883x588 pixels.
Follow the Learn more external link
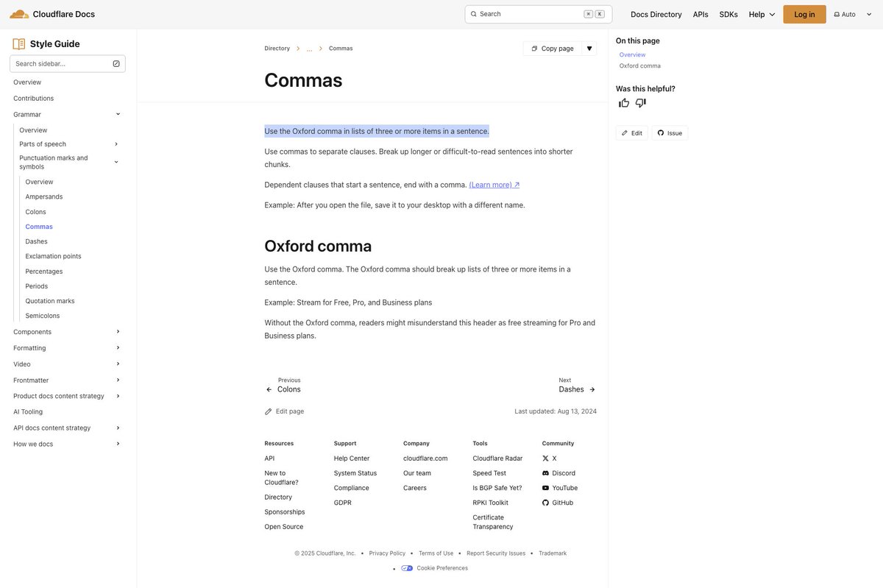click(x=494, y=185)
